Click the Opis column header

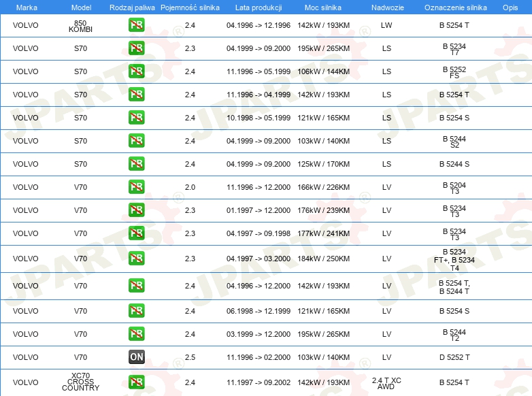[510, 7]
